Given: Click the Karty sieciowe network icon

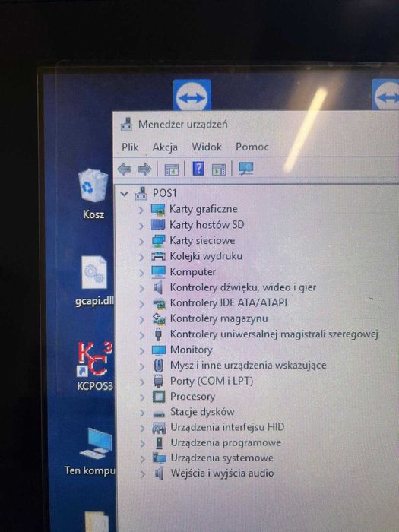Looking at the screenshot, I should [158, 241].
